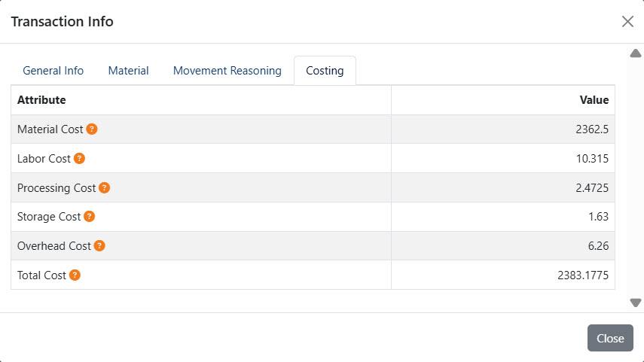Viewport: 644px width, 362px height.
Task: Open the Material tab
Action: pos(128,71)
